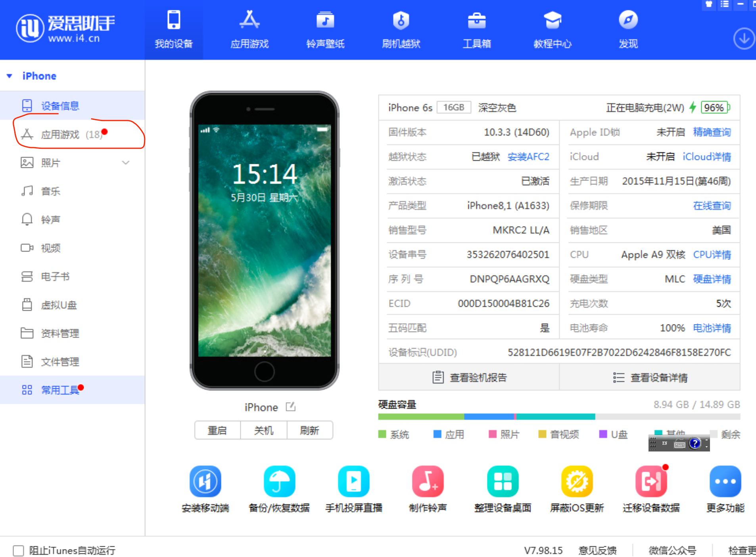Open 照片 in the sidebar
The width and height of the screenshot is (756, 557).
pos(72,163)
